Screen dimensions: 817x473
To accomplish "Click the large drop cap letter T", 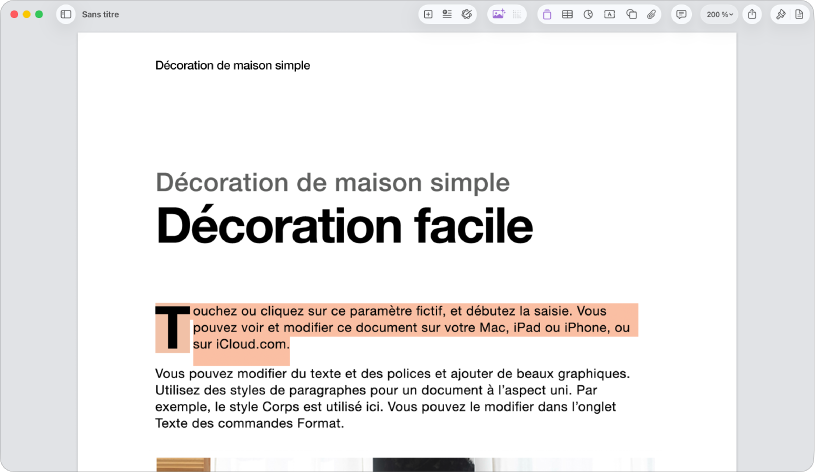I will point(172,328).
